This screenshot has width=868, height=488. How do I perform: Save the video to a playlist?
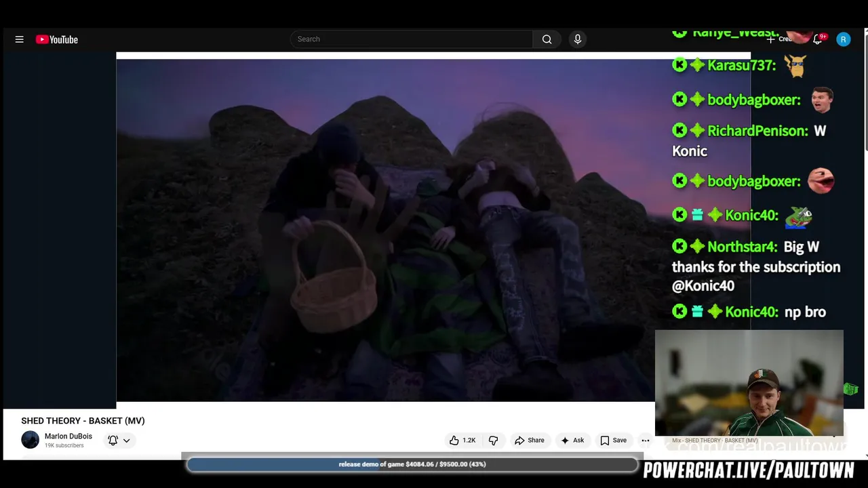[x=613, y=440]
